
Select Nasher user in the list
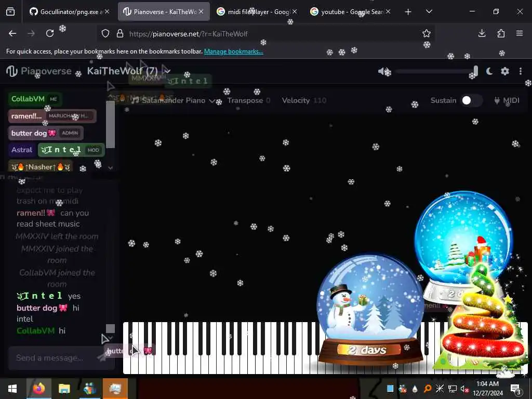42,166
